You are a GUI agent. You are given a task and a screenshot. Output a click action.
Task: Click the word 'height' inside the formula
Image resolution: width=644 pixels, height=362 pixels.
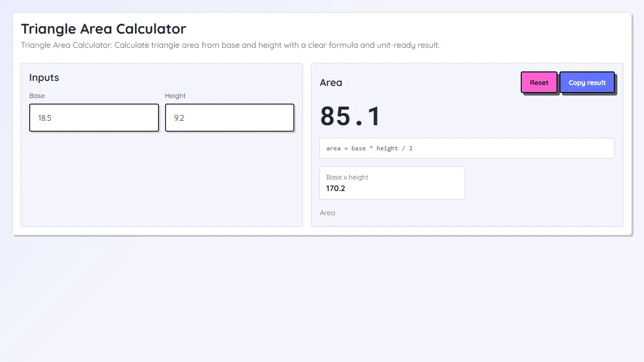pyautogui.click(x=387, y=148)
